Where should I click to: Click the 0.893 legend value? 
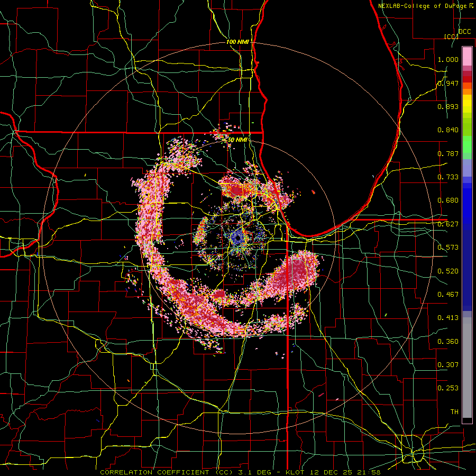pos(448,106)
